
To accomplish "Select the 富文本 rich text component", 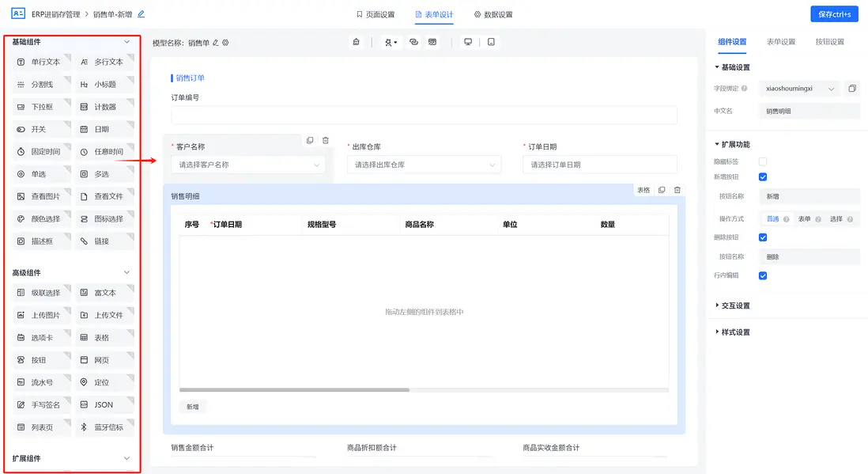I will (x=102, y=293).
